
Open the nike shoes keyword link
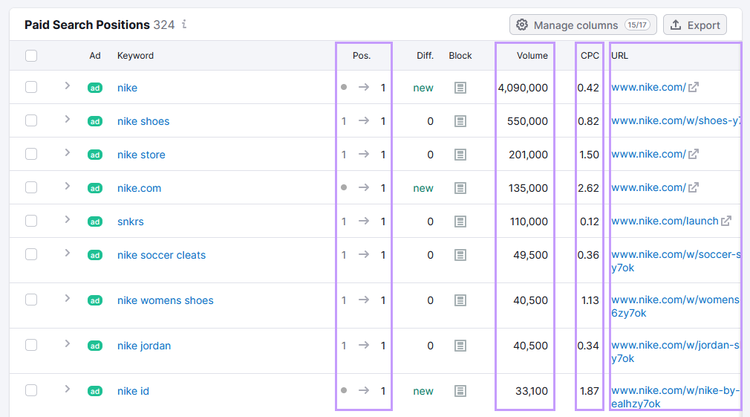[143, 121]
